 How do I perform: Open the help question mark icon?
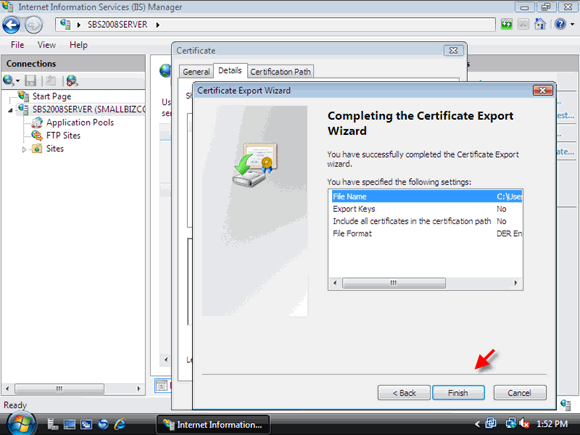[x=561, y=24]
